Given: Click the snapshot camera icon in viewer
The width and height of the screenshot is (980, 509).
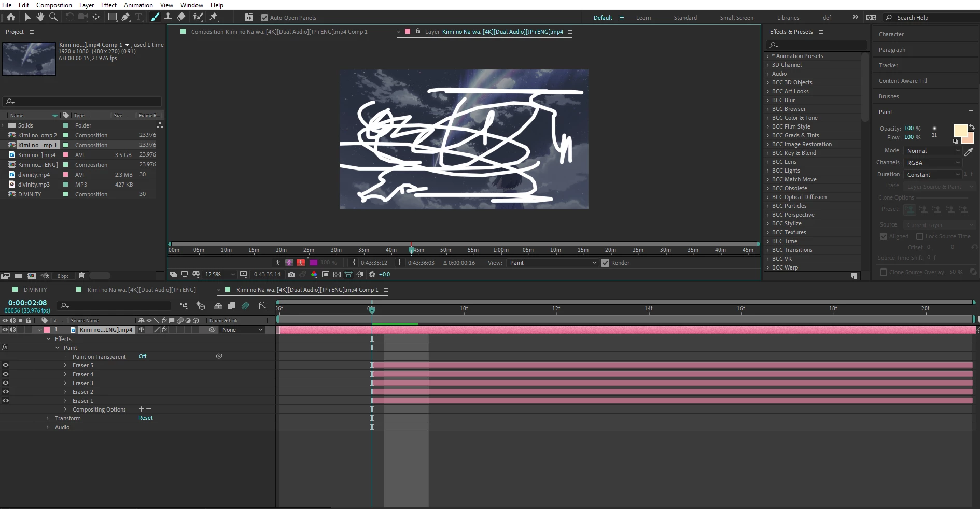Looking at the screenshot, I should pyautogui.click(x=291, y=274).
